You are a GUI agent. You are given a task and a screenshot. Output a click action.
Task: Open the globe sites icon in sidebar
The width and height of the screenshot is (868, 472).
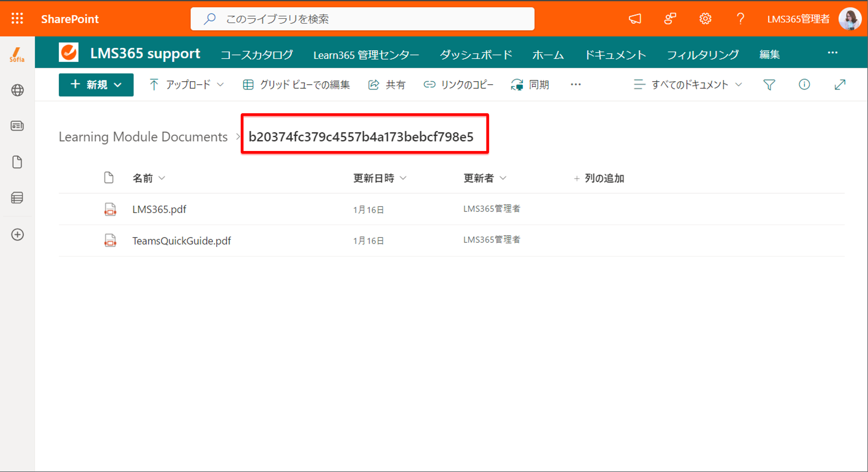(x=17, y=90)
